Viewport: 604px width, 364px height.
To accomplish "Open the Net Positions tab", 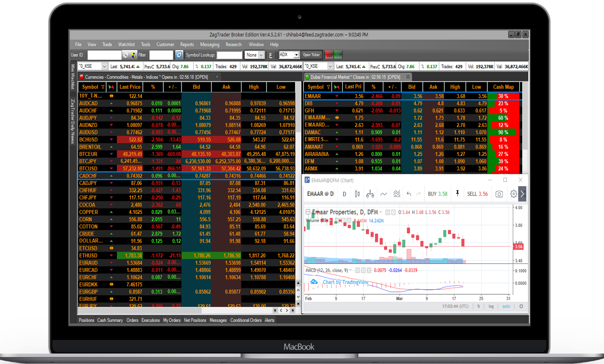I will (195, 321).
